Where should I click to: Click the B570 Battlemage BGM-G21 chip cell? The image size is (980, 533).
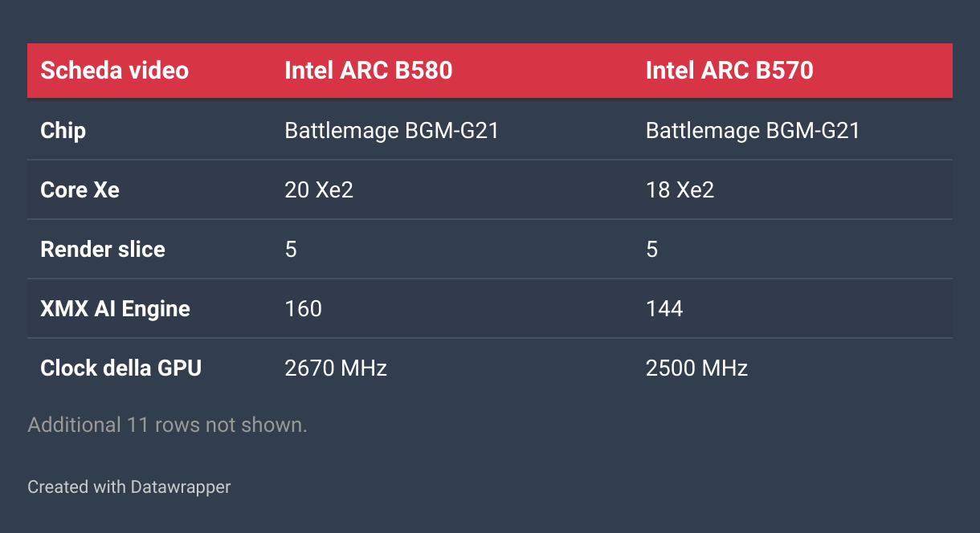[x=753, y=130]
